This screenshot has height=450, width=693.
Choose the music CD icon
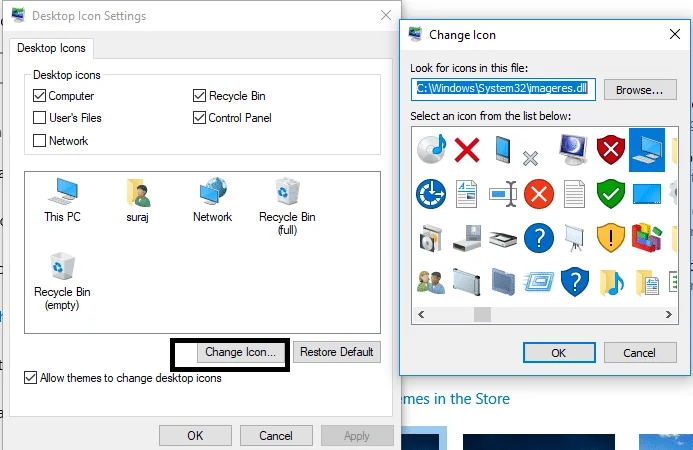click(431, 150)
